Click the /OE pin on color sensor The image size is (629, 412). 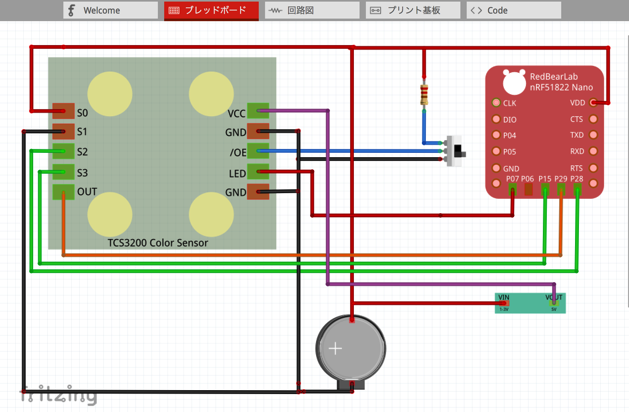tap(258, 151)
